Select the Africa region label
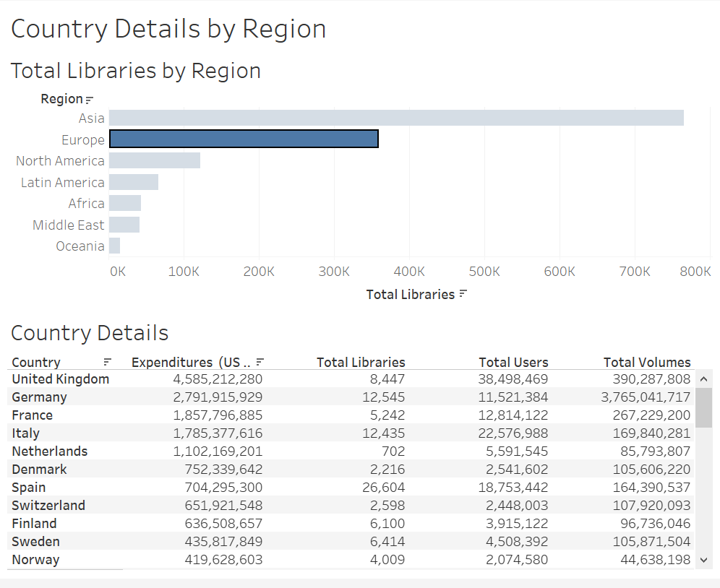The height and width of the screenshot is (588, 720). pos(86,203)
